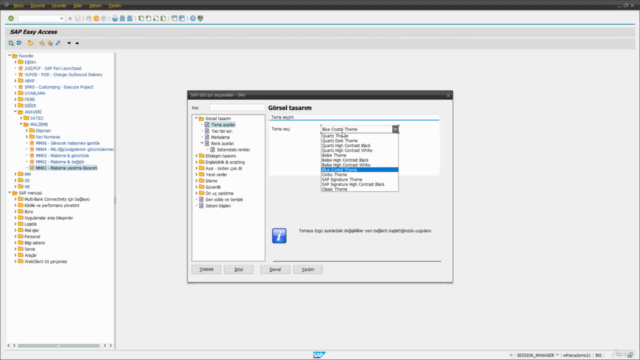Collapse Görsel tasarım in options tree

(x=196, y=118)
